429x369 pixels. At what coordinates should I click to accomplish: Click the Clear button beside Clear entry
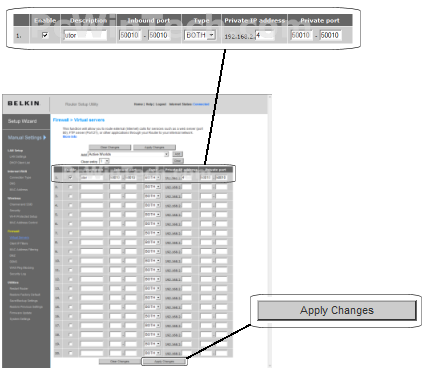tap(177, 161)
